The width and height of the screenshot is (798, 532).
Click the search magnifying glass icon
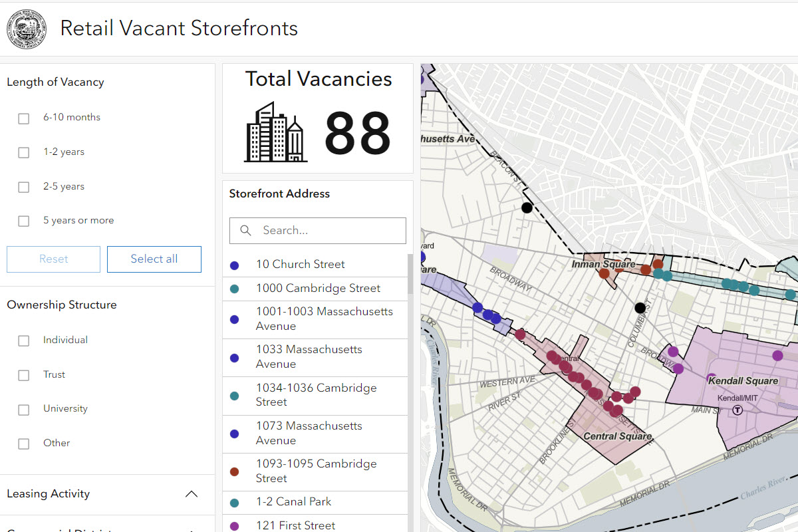coord(245,230)
